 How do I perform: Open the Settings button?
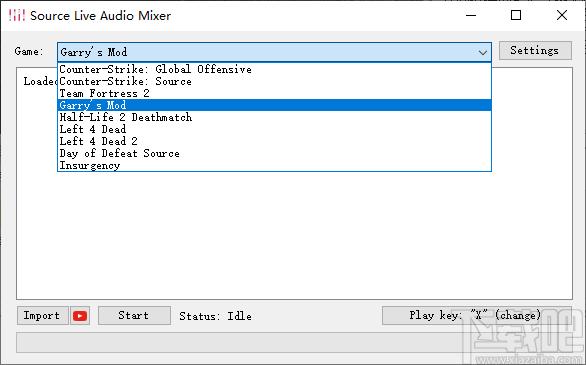tap(535, 50)
